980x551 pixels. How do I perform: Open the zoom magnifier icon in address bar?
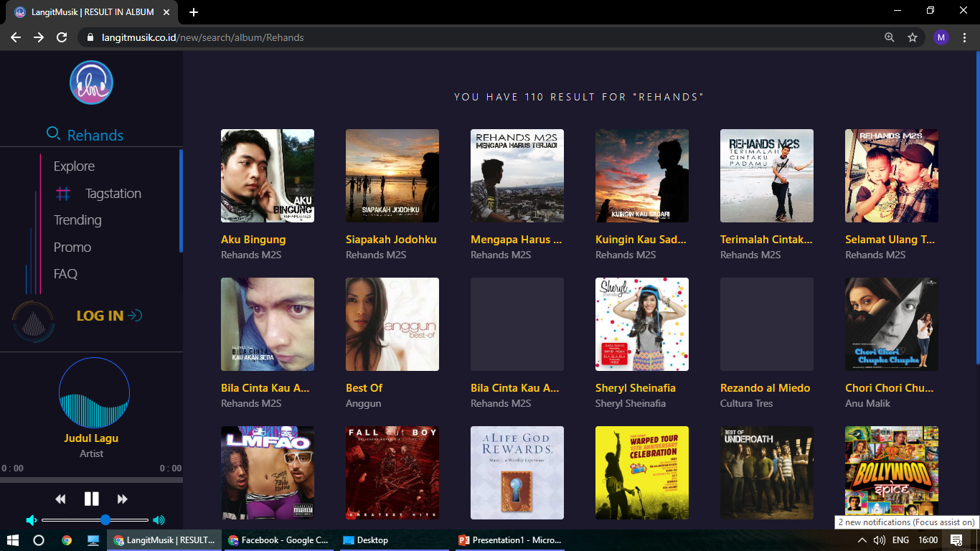coord(890,37)
